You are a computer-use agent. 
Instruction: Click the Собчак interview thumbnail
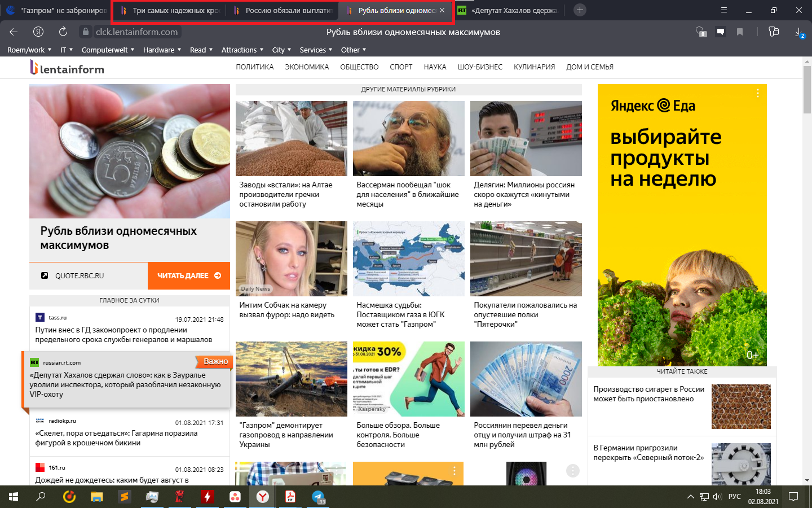click(x=292, y=259)
